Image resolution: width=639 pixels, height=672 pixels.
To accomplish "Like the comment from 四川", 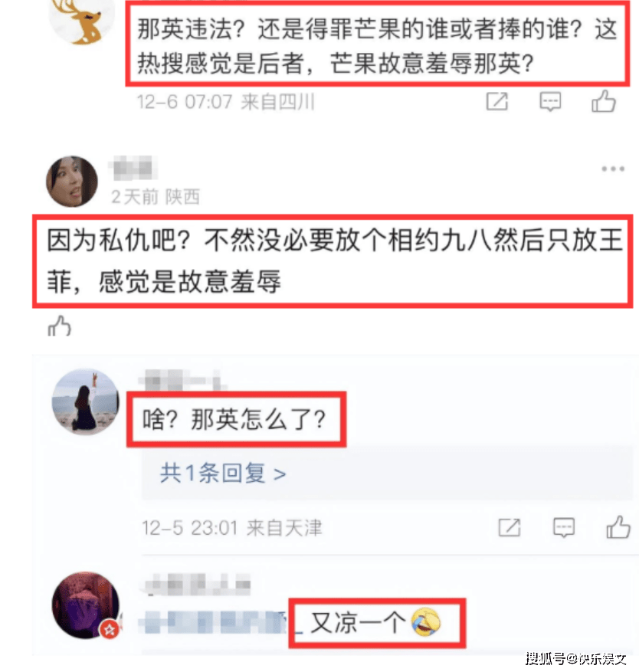I will point(604,102).
